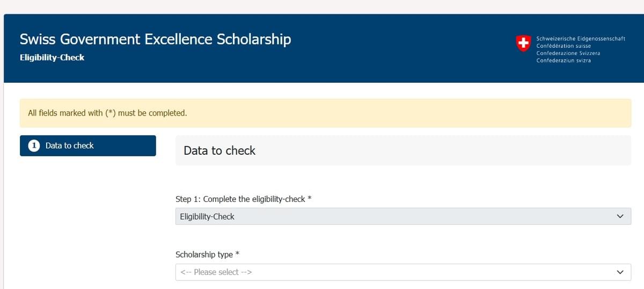Image resolution: width=644 pixels, height=289 pixels.
Task: Click the asterisk beside Scholarship type label
Action: pyautogui.click(x=237, y=254)
